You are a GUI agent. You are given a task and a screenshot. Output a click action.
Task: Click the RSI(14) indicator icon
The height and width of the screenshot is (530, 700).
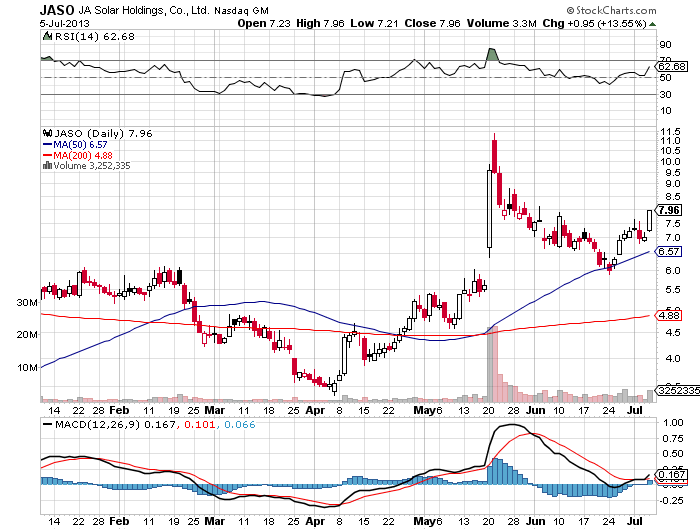tap(47, 36)
